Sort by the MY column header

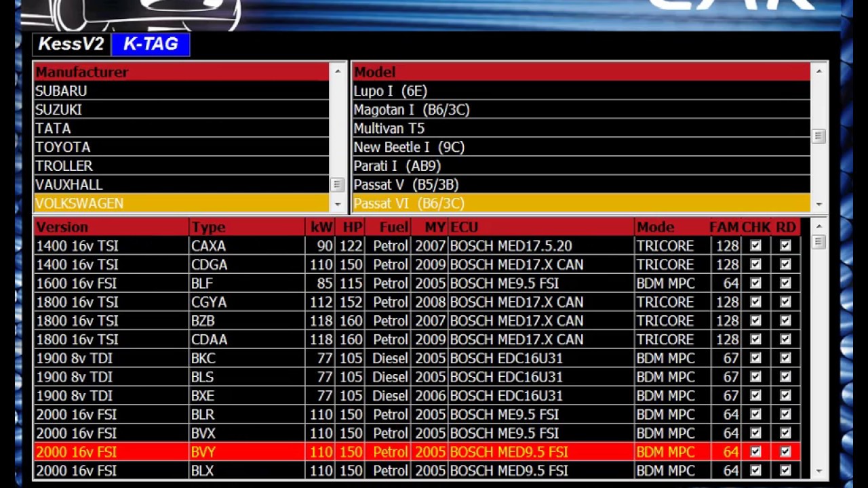pyautogui.click(x=429, y=227)
